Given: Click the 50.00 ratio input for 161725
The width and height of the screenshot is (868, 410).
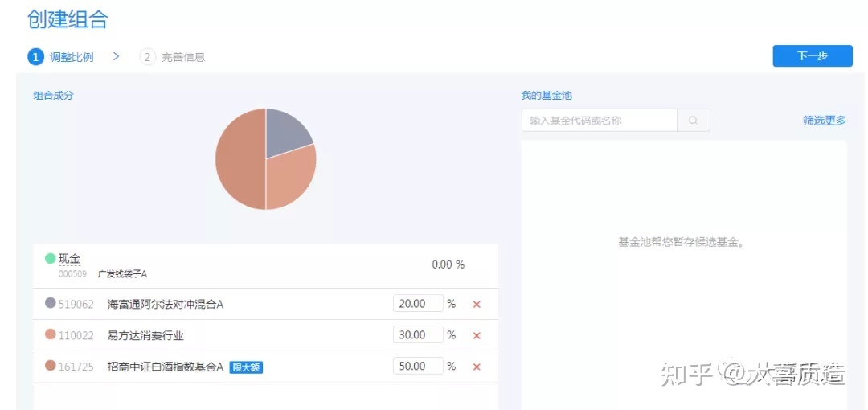Looking at the screenshot, I should pyautogui.click(x=418, y=366).
